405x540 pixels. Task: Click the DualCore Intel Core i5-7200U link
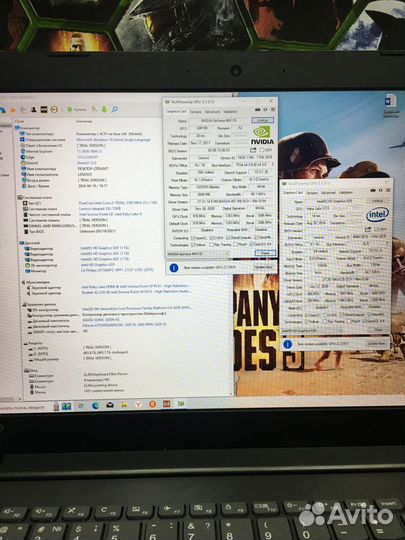pos(118,203)
